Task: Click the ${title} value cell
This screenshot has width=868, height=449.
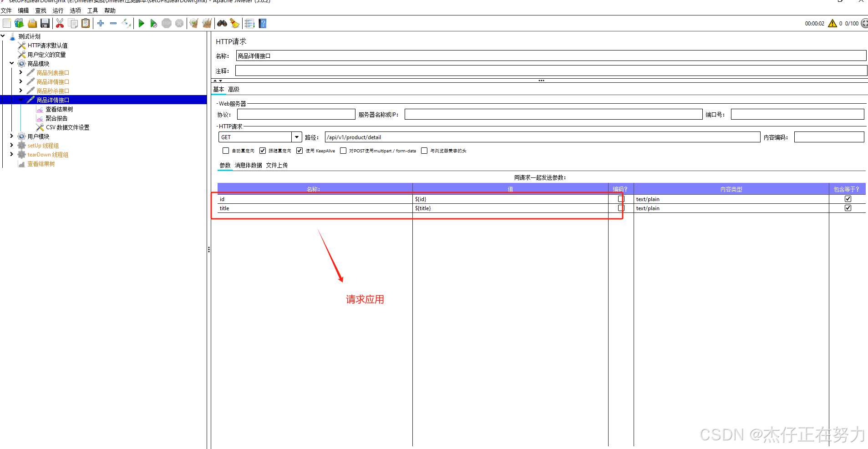Action: pos(510,208)
